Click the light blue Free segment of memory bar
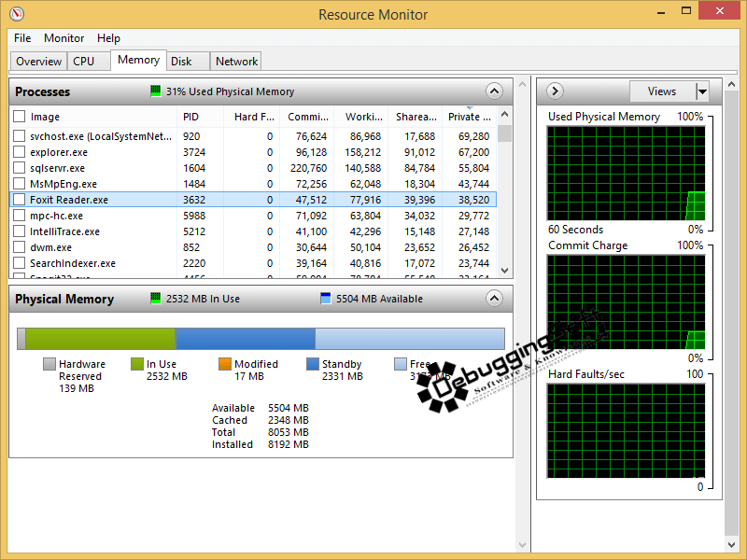This screenshot has width=747, height=560. click(x=410, y=339)
